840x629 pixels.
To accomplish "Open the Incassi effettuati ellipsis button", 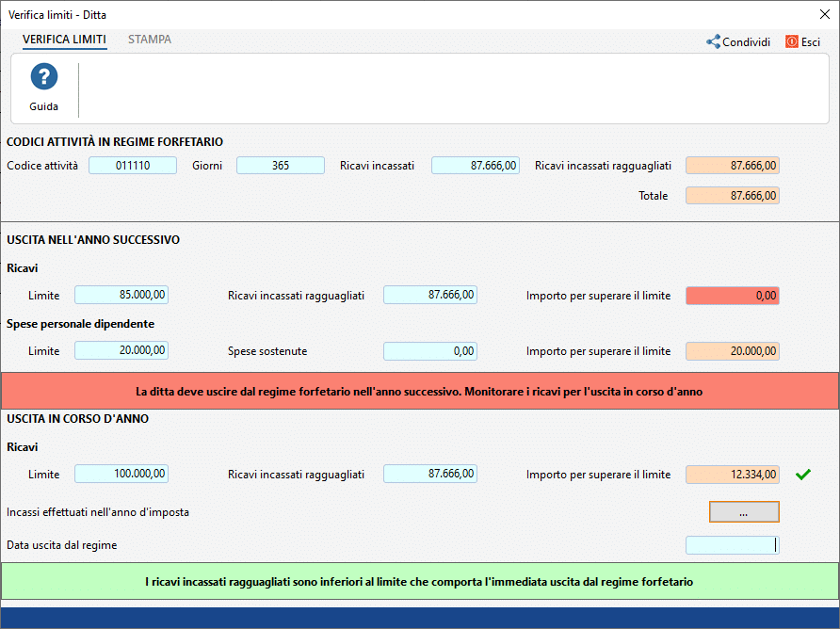I will (x=744, y=511).
